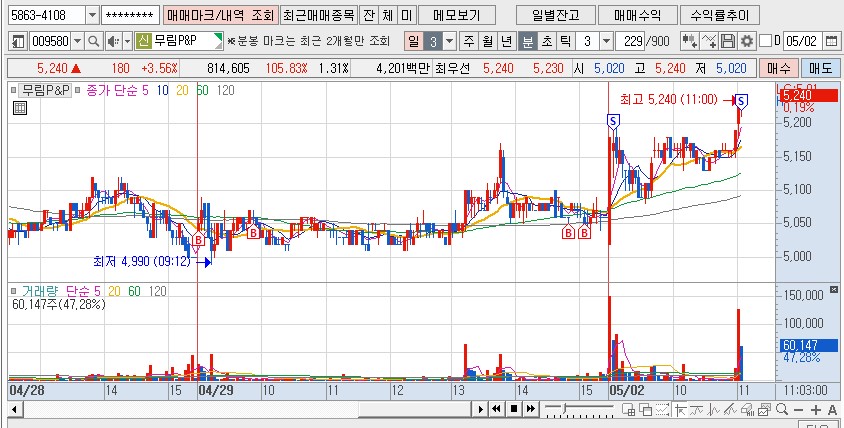
Task: Click the letter A text icon in bottom toolbar
Action: click(832, 410)
